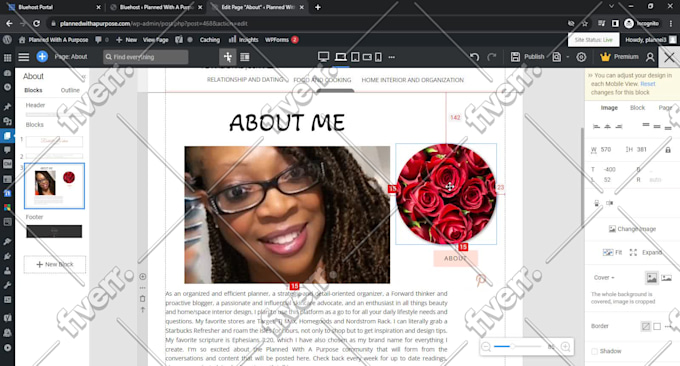Click the blue add element plus button
The width and height of the screenshot is (680, 366).
(x=42, y=56)
